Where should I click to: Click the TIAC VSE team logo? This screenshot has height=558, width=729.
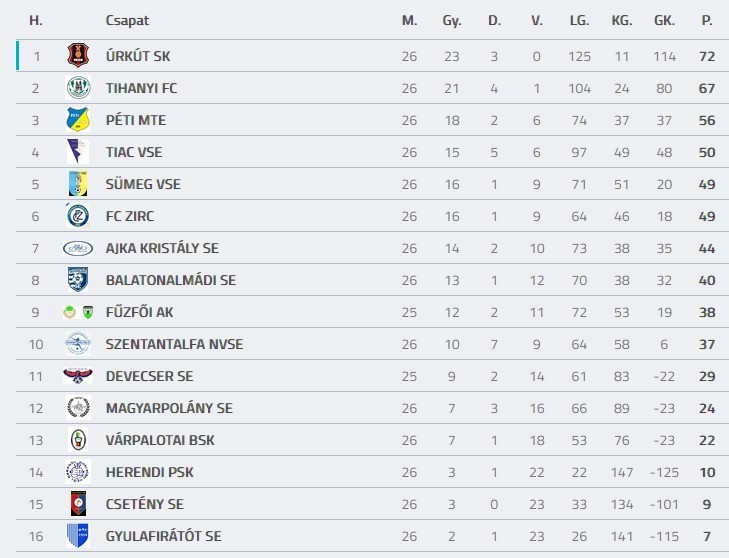[78, 152]
